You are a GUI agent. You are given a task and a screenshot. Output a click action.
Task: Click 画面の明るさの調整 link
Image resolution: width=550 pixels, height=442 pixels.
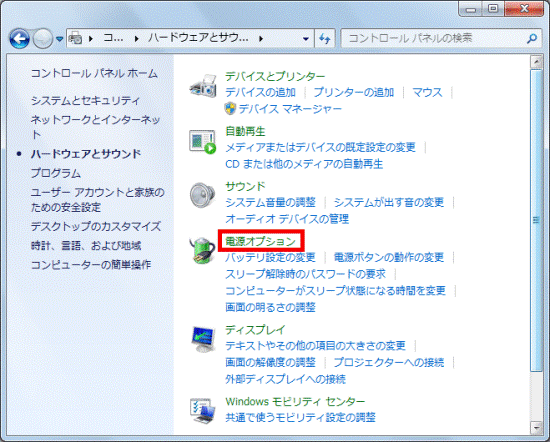tap(270, 307)
